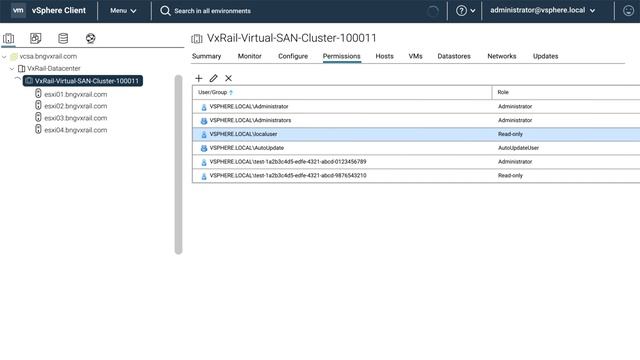The image size is (640, 360).
Task: Click the Edit permission pencil icon
Action: [213, 78]
